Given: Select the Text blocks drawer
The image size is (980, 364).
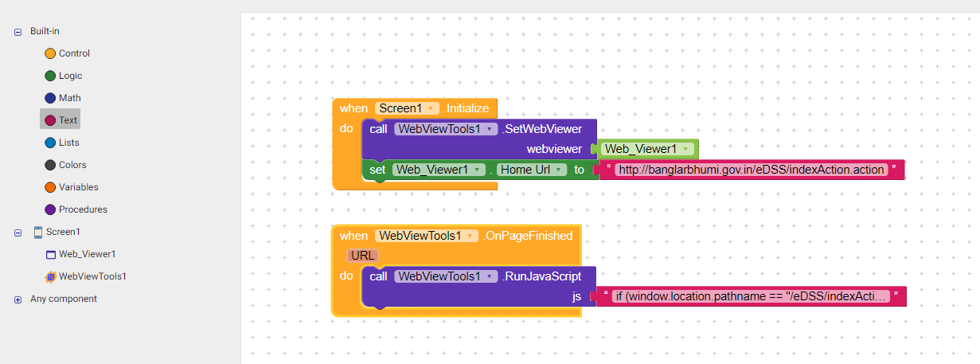Looking at the screenshot, I should 61,120.
